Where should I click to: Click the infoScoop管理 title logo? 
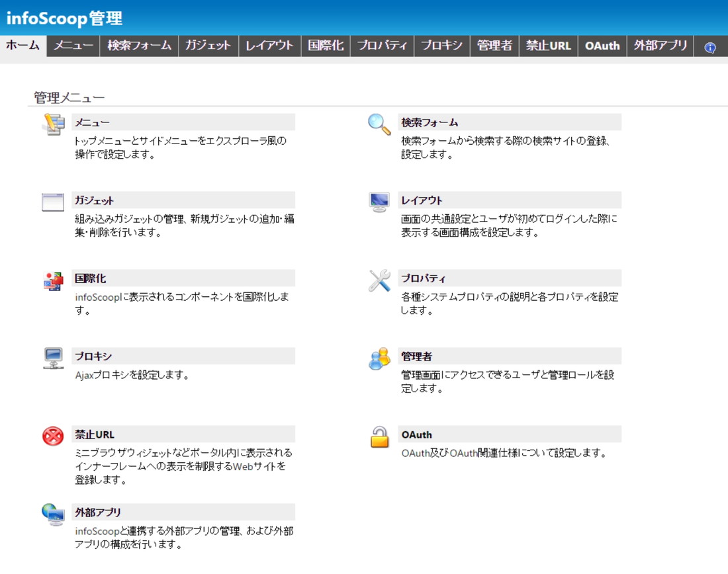[64, 18]
